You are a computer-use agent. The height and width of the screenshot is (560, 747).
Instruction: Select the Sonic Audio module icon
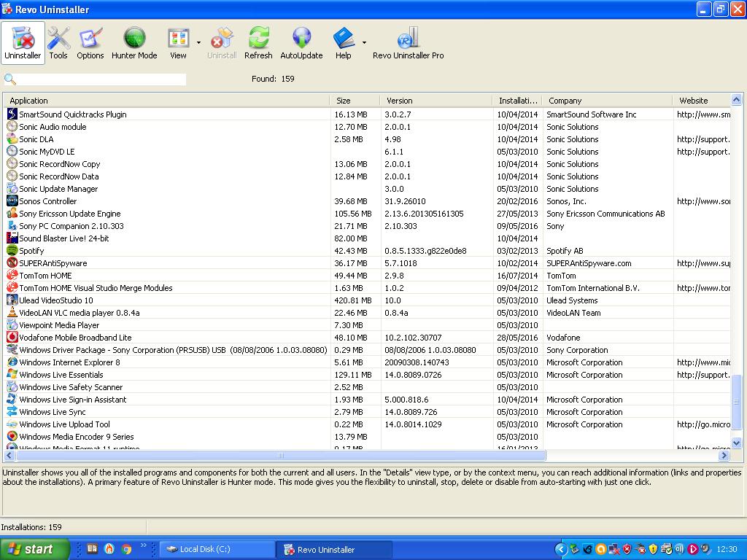[12, 127]
